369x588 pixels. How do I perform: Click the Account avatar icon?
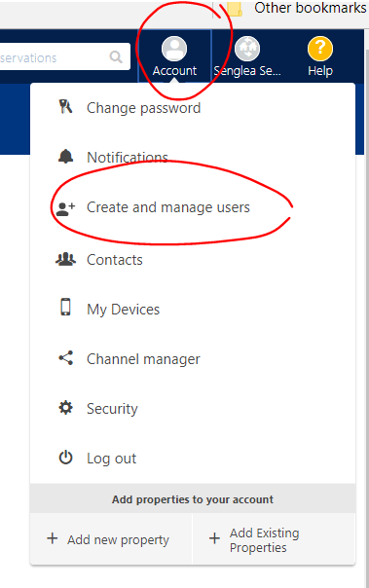pos(174,49)
